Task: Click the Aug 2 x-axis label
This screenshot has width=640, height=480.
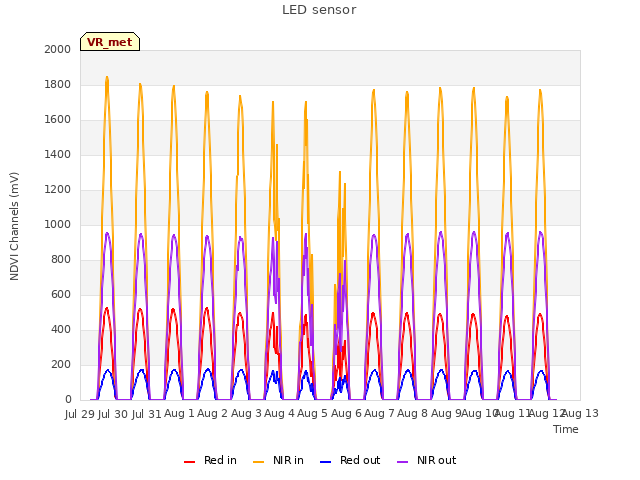Action: pos(213,414)
